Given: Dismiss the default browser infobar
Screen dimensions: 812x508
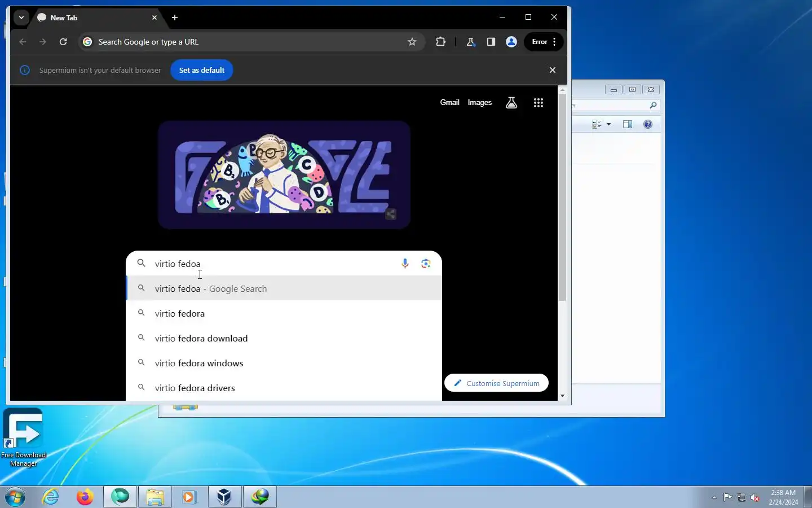Looking at the screenshot, I should point(553,70).
